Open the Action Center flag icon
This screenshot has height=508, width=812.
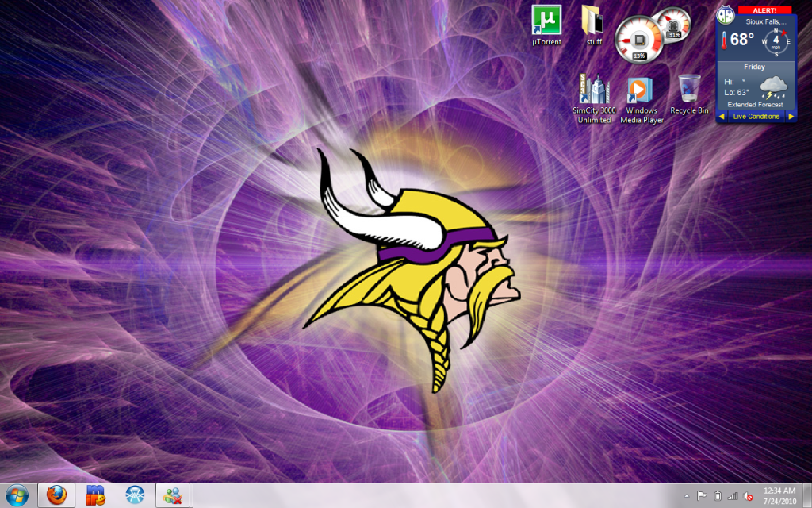(702, 496)
